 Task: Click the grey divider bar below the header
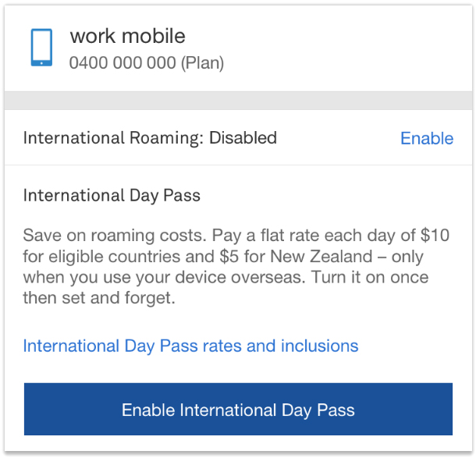[238, 101]
